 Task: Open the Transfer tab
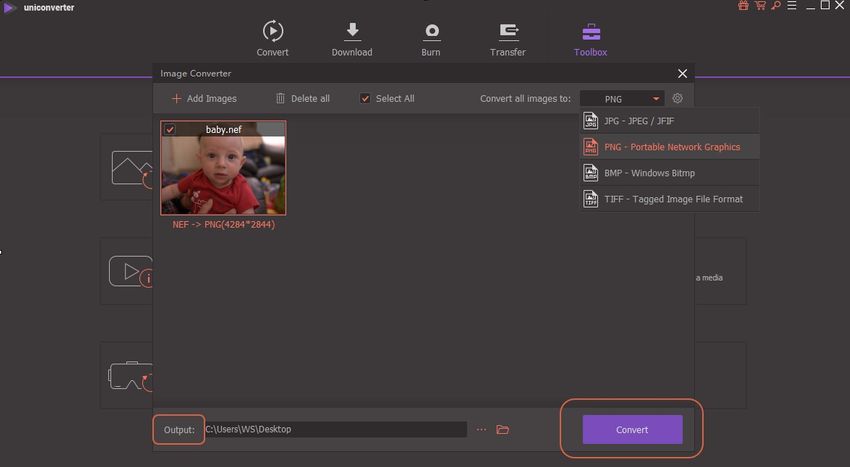(x=508, y=38)
